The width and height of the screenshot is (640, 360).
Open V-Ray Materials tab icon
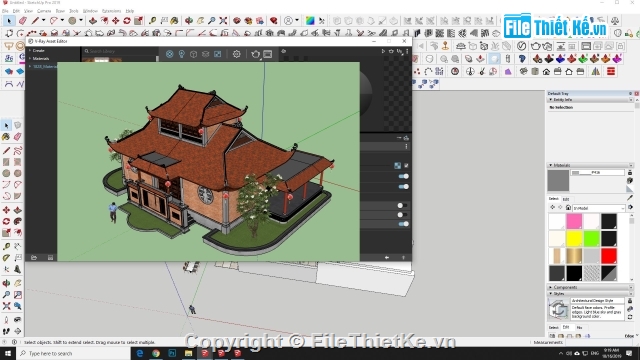169,54
